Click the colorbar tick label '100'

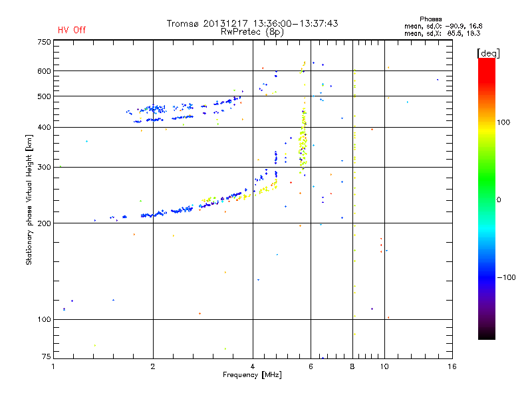click(503, 122)
